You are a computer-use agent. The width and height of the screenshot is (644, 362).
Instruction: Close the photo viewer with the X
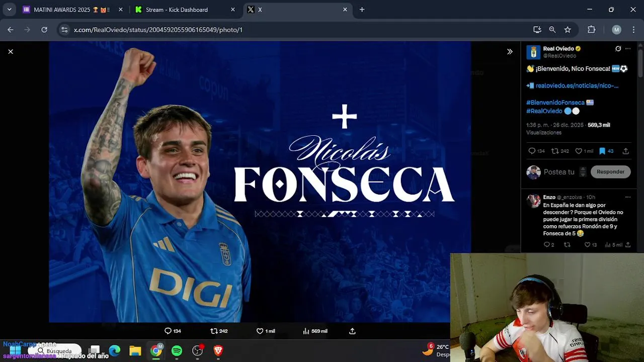click(11, 51)
